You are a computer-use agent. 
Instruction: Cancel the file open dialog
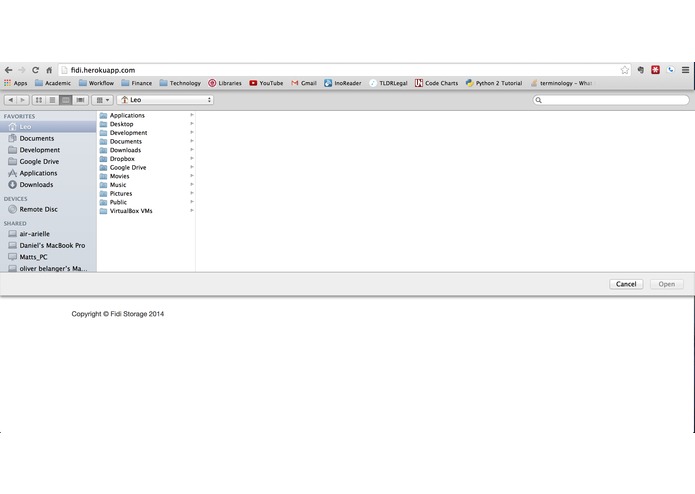(x=626, y=284)
